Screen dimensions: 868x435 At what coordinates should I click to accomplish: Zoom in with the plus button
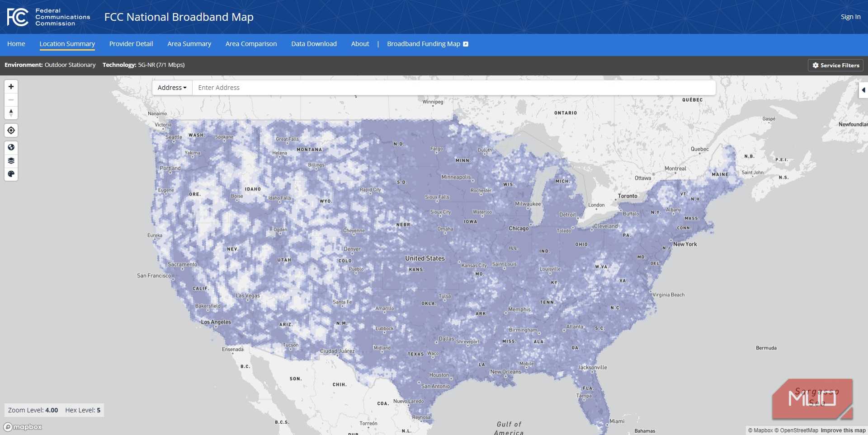11,87
